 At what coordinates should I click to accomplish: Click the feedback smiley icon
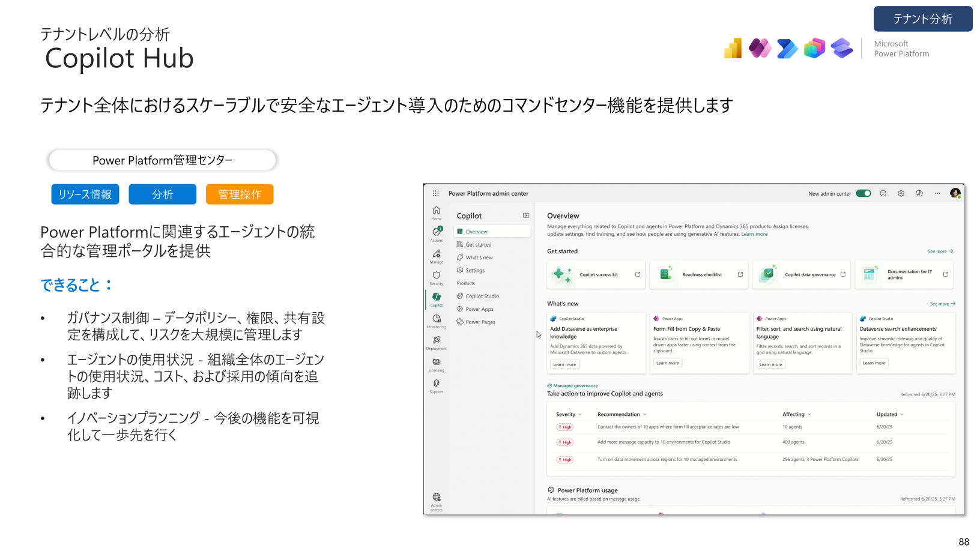[883, 193]
